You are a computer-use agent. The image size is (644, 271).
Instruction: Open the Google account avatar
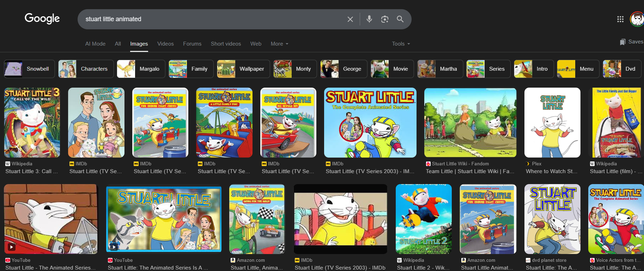click(637, 19)
